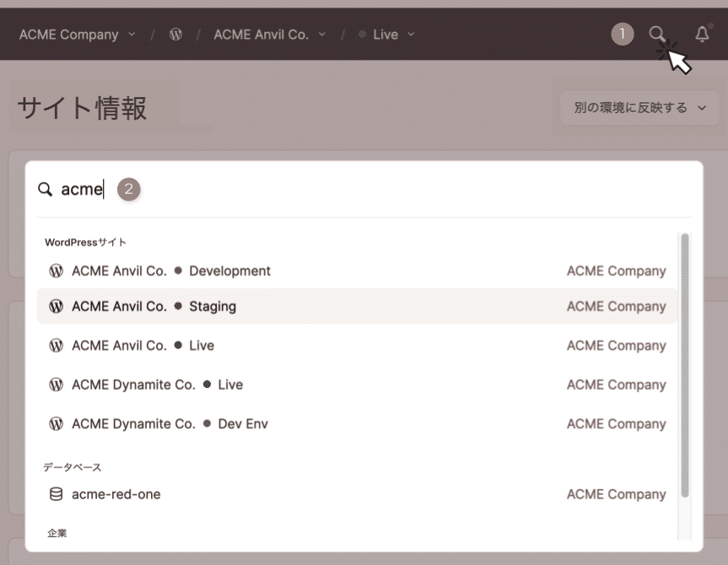Screen dimensions: 728x565
Task: Open the Live environment dropdown
Action: [386, 35]
